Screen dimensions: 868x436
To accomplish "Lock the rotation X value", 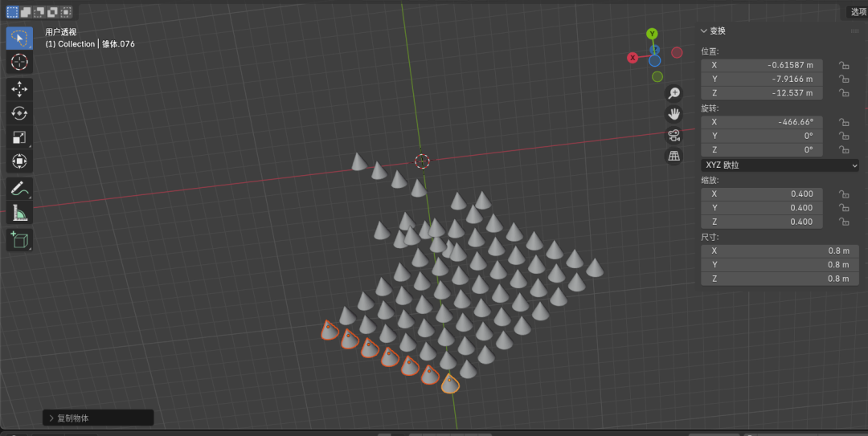I will (844, 122).
